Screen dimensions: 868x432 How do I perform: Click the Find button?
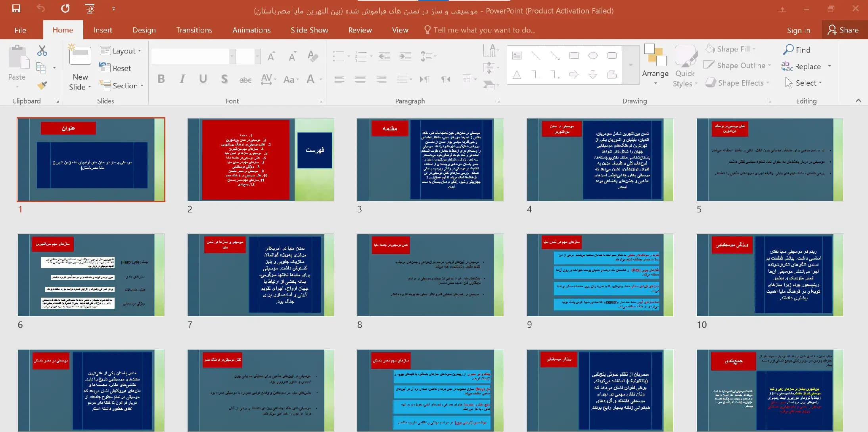(797, 50)
